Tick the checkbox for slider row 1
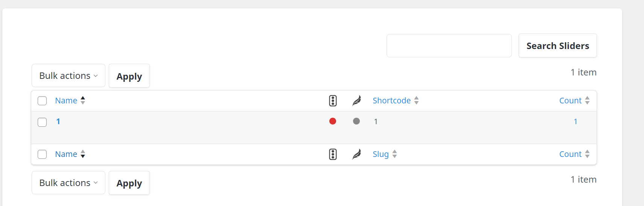 click(42, 122)
